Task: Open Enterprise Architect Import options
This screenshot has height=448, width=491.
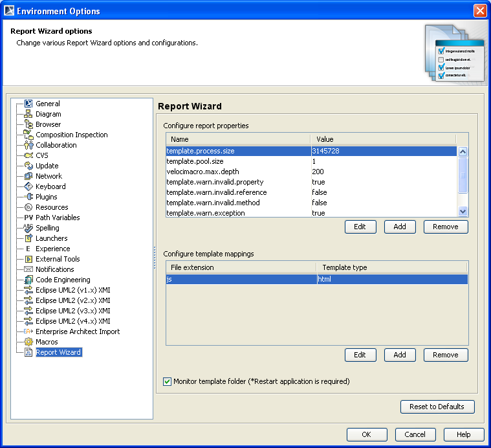Action: [x=78, y=331]
